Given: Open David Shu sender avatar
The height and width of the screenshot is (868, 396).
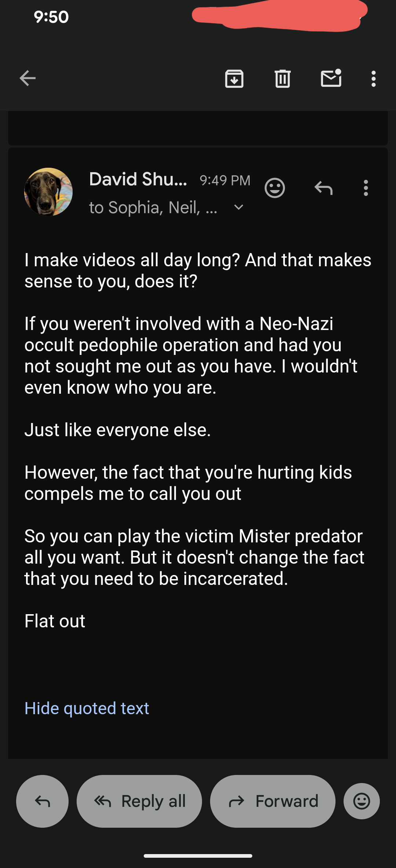Looking at the screenshot, I should click(x=48, y=192).
